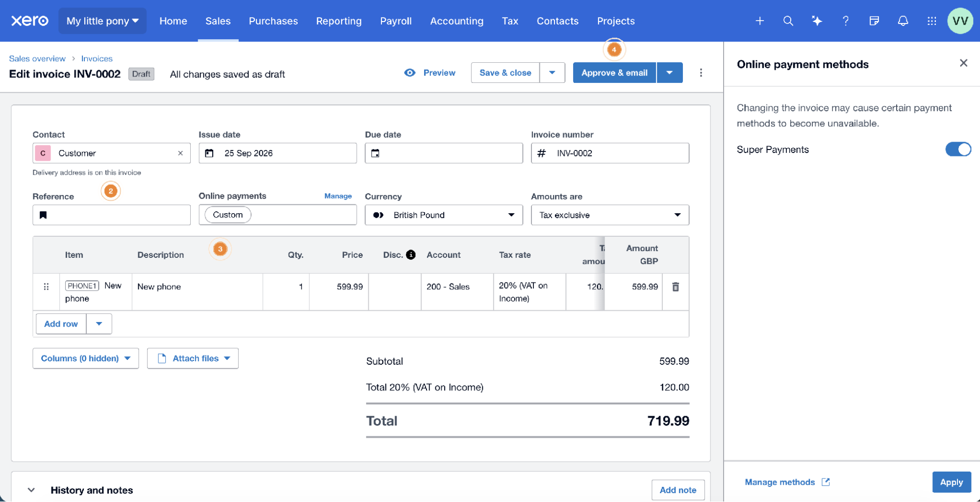Click the Attach files document icon
The image size is (980, 502).
(162, 358)
